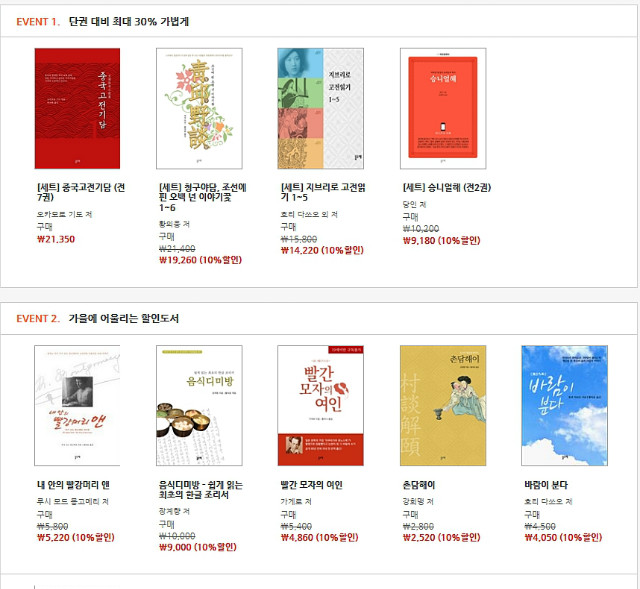Open the blue sky 바람이 분다 cover
640x589 pixels.
click(564, 405)
